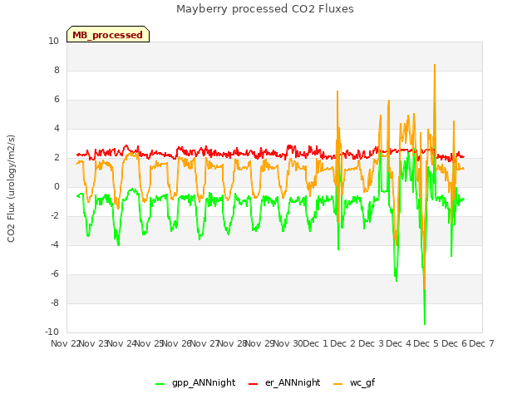
Task: Click the Dec 1 x-axis label
Action: click(315, 343)
